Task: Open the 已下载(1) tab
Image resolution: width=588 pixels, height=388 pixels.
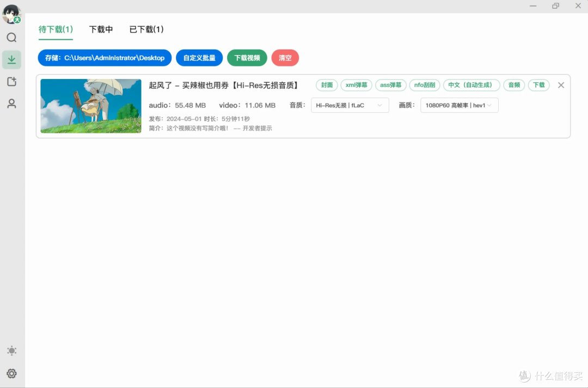Action: pyautogui.click(x=145, y=29)
